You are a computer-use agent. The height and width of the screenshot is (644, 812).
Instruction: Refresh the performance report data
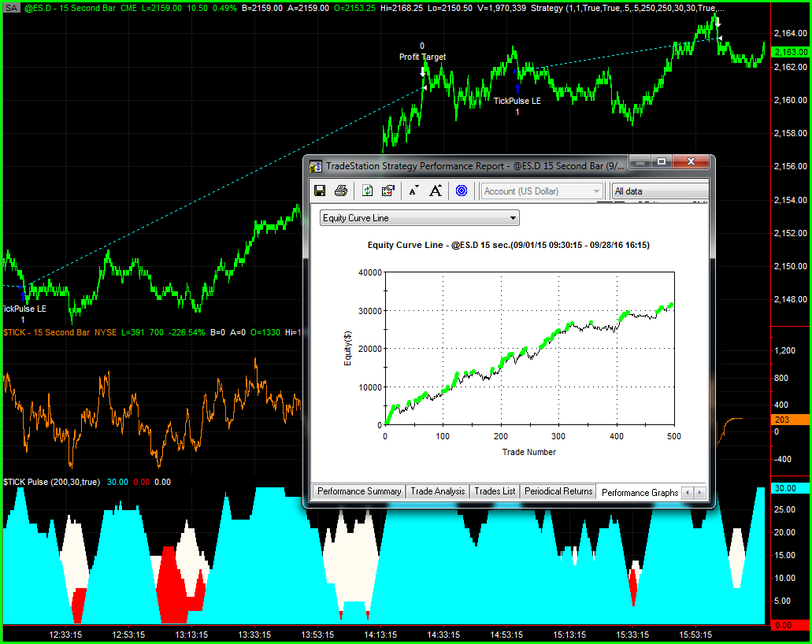coord(367,191)
